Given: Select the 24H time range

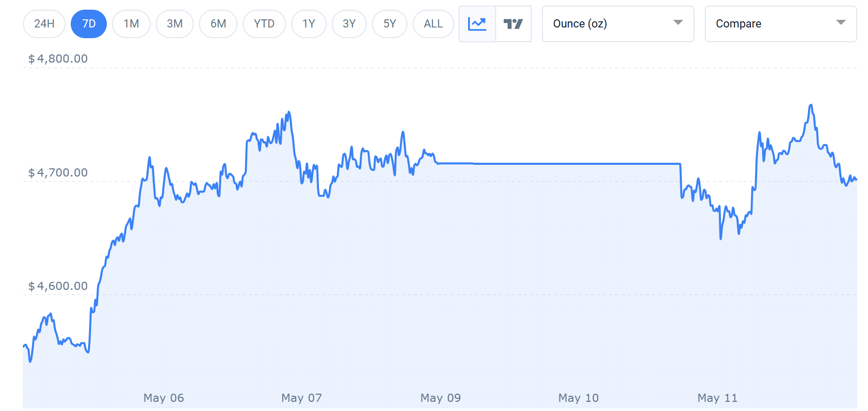Looking at the screenshot, I should 44,24.
